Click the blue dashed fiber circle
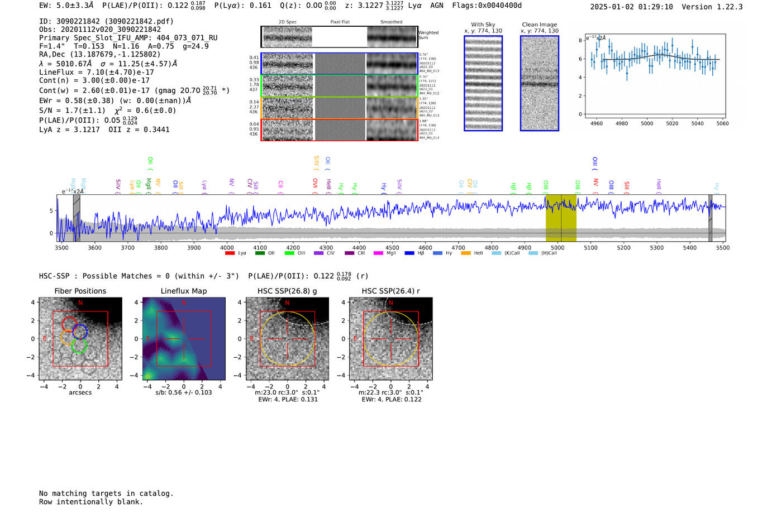This screenshot has width=782, height=532. click(80, 331)
